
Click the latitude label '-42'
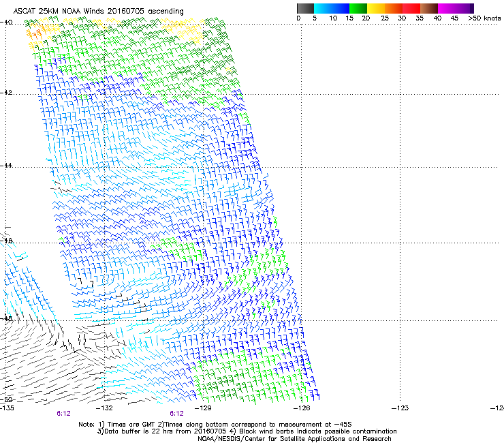pyautogui.click(x=6, y=93)
